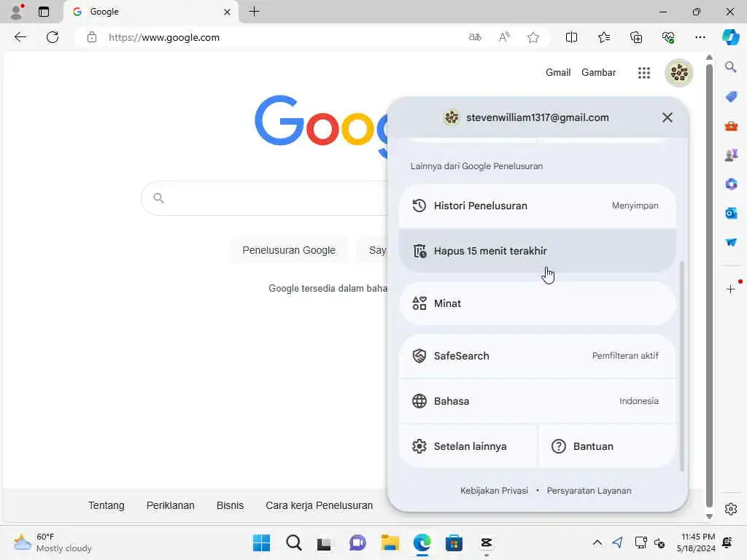
Task: Open Browser essentials heart icon
Action: 668,37
